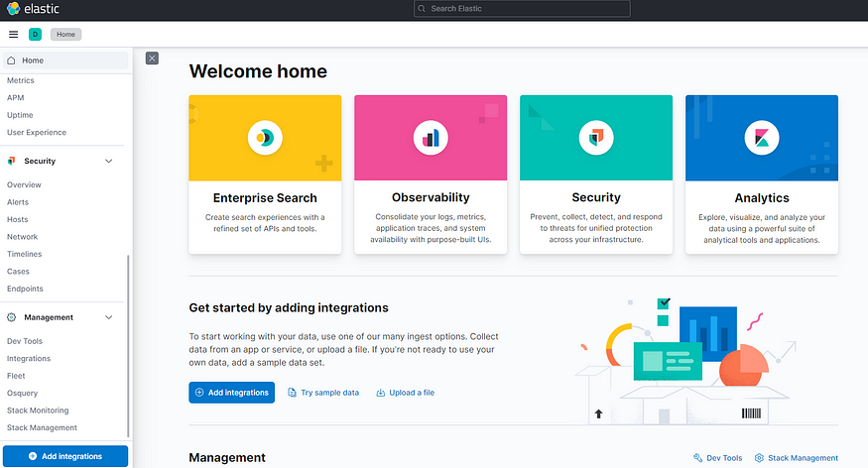
Task: Toggle the hamburger navigation menu
Action: point(13,35)
